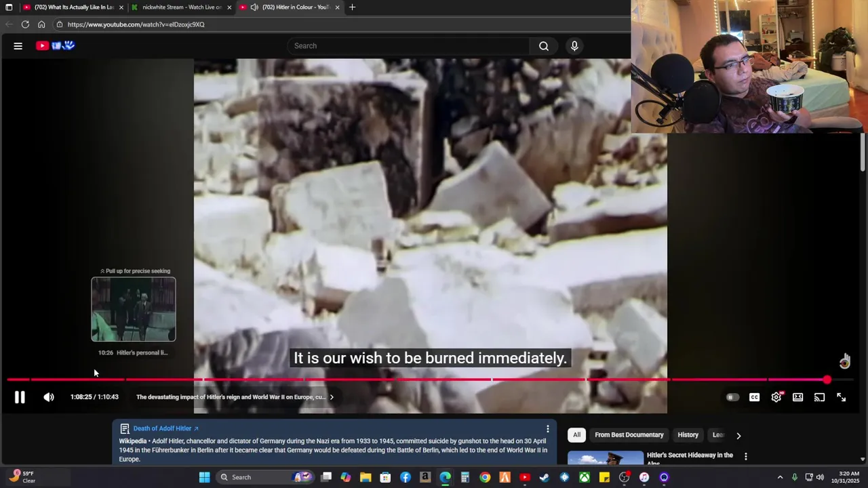
Task: Close the nickwhite Stream tab
Action: (x=229, y=7)
